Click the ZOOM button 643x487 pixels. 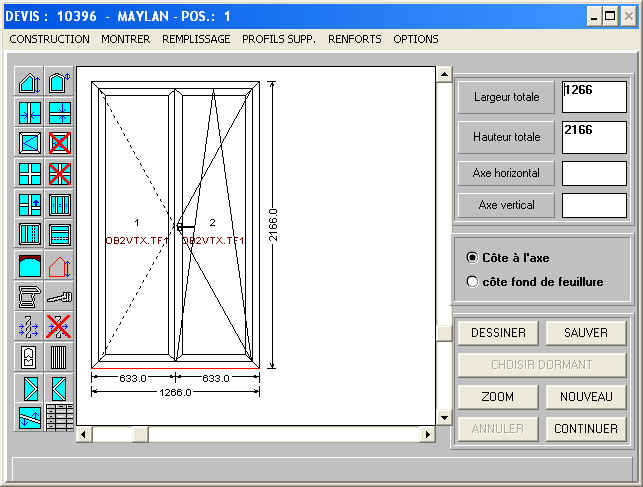(498, 397)
